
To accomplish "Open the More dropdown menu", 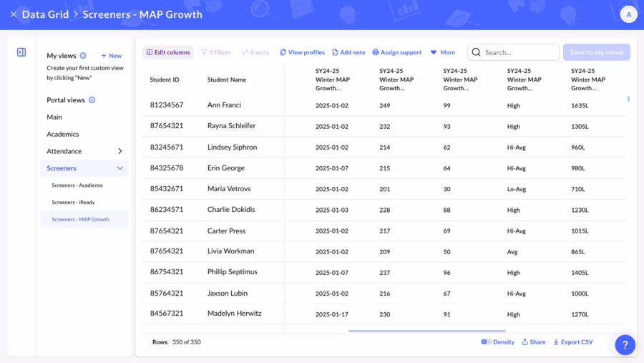I will coord(442,52).
